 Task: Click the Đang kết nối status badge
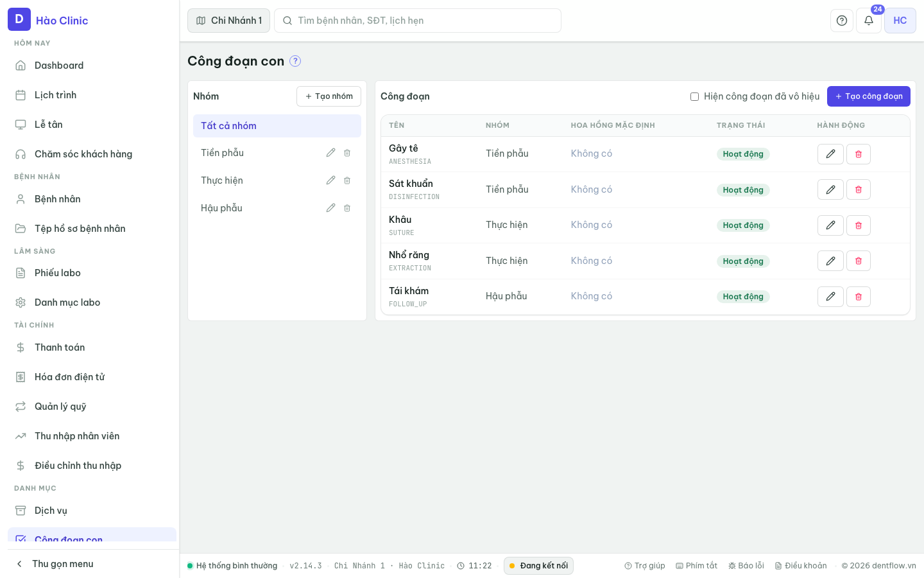[538, 566]
